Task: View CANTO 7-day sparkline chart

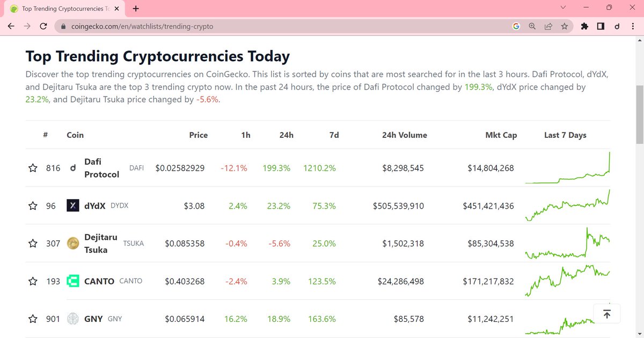Action: tap(568, 281)
